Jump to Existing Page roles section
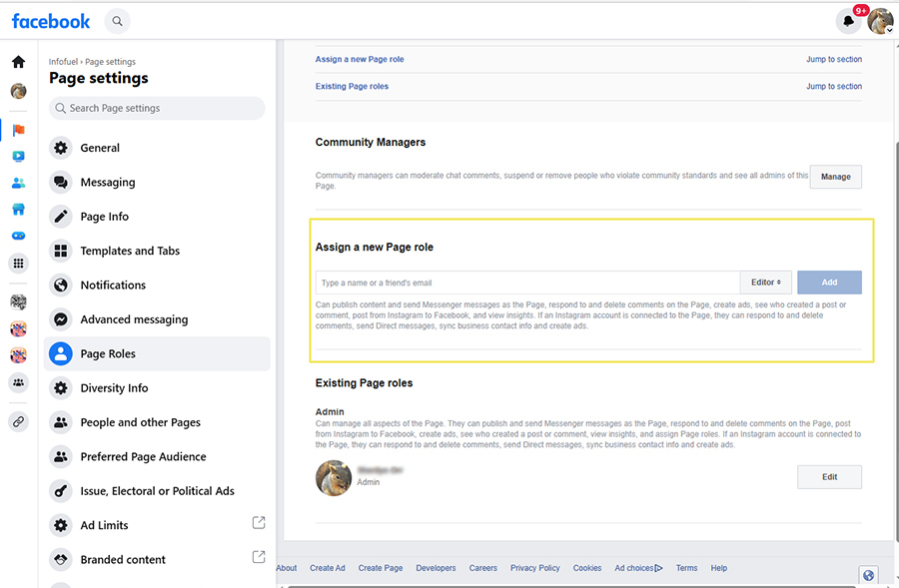The height and width of the screenshot is (588, 899). pos(833,87)
